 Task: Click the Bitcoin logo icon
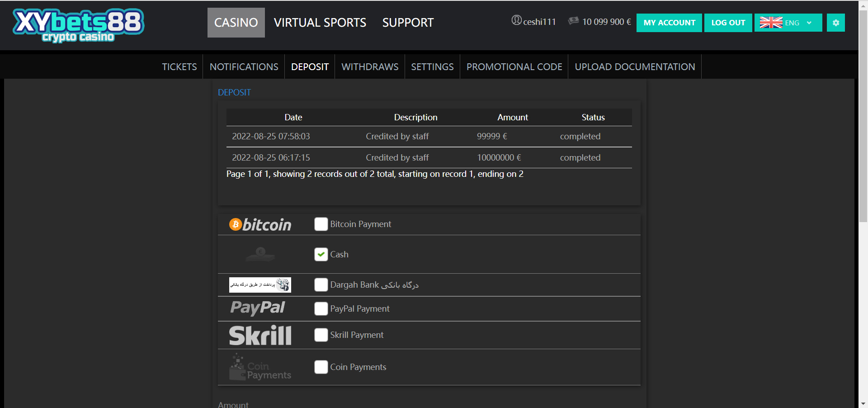260,224
